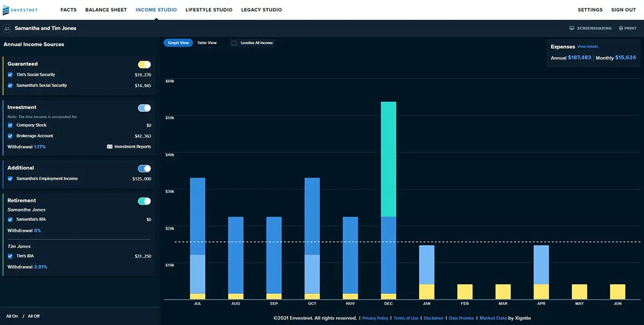Toggle the Guaranteed income switch
Viewport: 644px width, 325px height.
pos(144,64)
